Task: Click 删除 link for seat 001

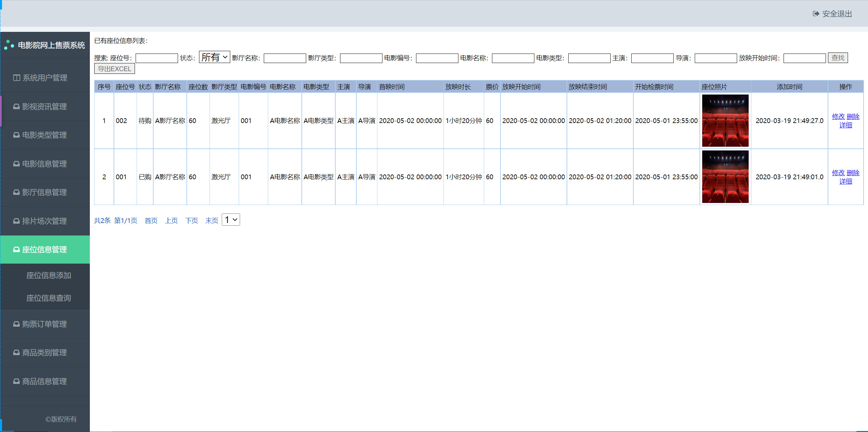Action: point(853,173)
